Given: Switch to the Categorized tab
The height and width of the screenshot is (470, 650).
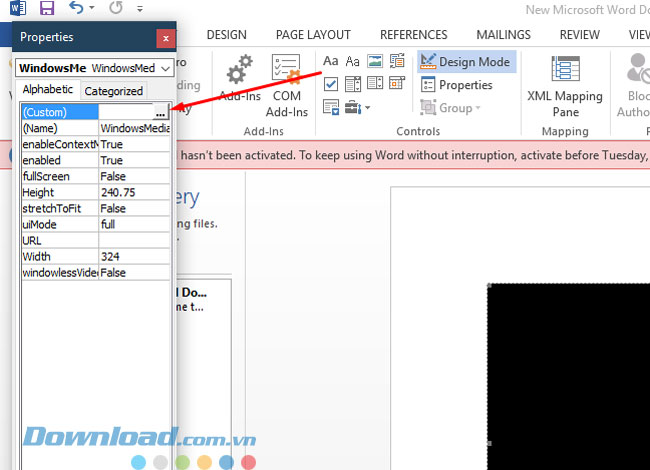Looking at the screenshot, I should click(114, 91).
